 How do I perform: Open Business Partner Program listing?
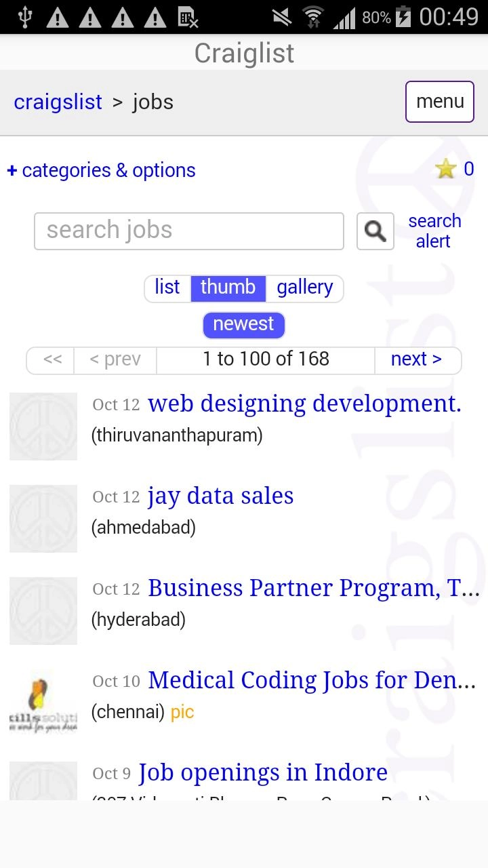(313, 589)
